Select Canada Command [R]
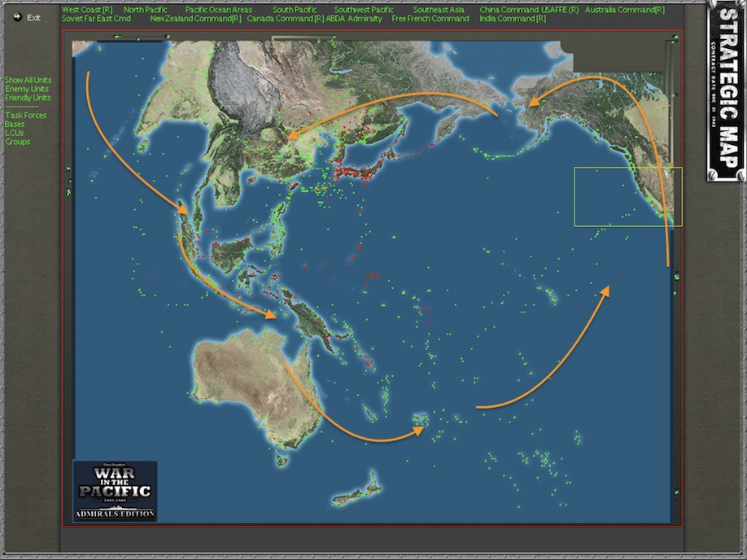Screen dimensions: 747x560 (x=286, y=19)
